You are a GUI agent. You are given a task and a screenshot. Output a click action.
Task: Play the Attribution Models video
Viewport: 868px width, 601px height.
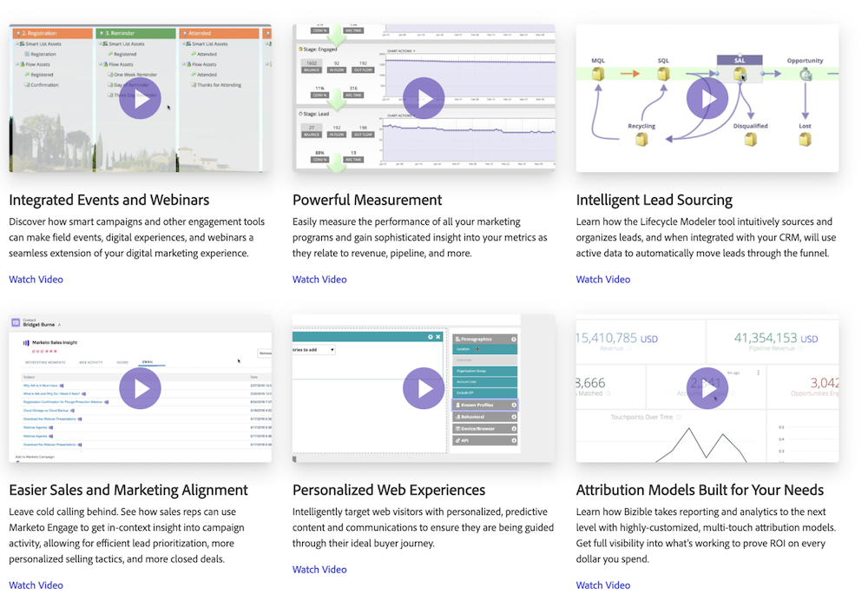click(x=707, y=388)
